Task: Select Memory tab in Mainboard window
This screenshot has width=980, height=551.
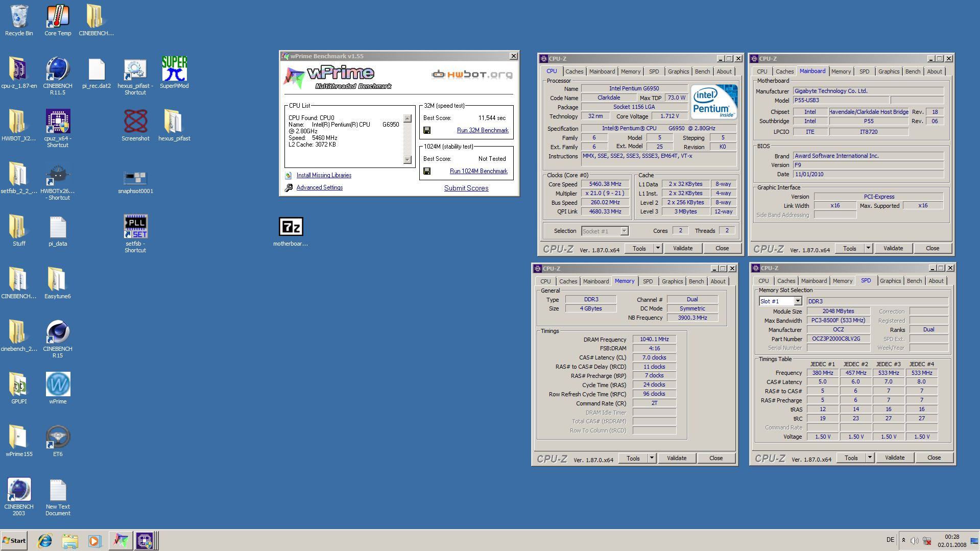Action: (841, 71)
